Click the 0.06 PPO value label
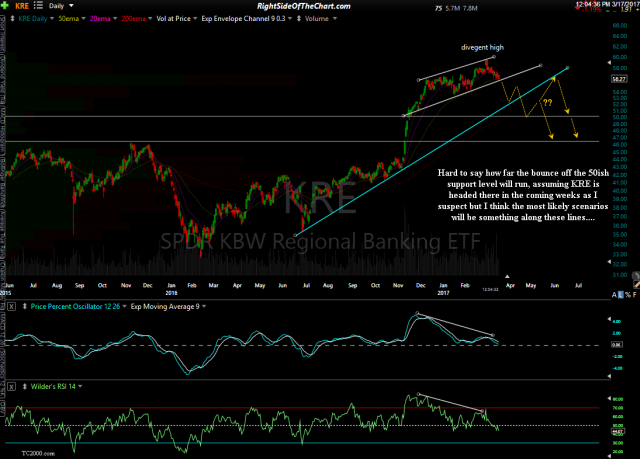Image resolution: width=640 pixels, height=459 pixels. (617, 345)
